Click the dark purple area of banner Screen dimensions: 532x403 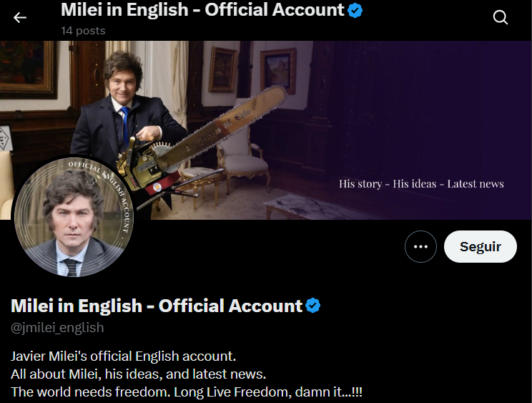443,107
